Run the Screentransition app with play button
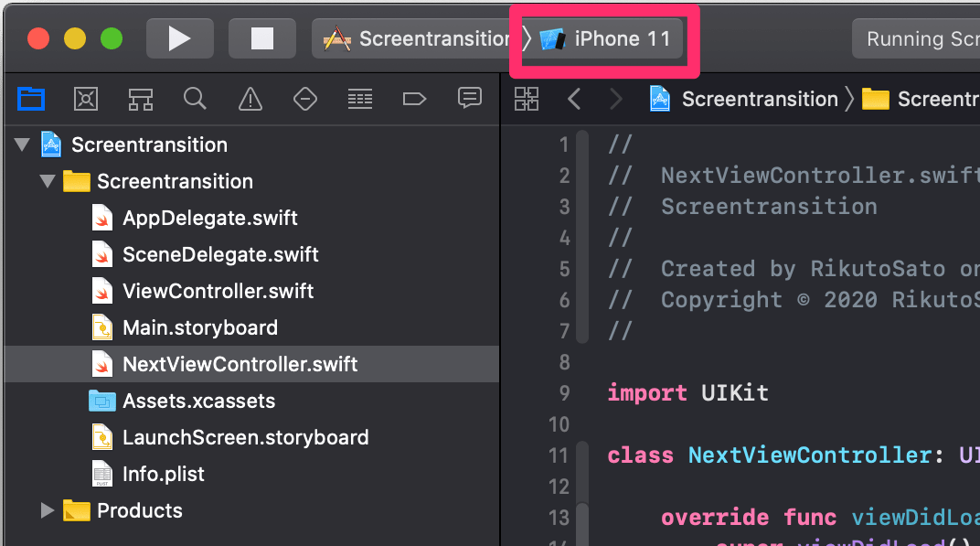The image size is (980, 546). click(x=179, y=37)
